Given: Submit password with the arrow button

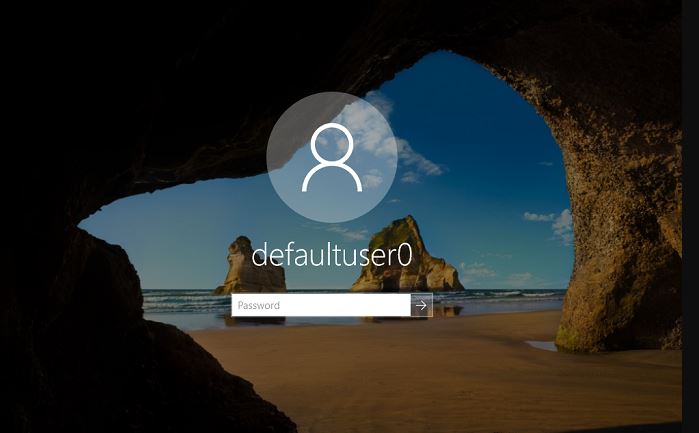Looking at the screenshot, I should [x=421, y=305].
